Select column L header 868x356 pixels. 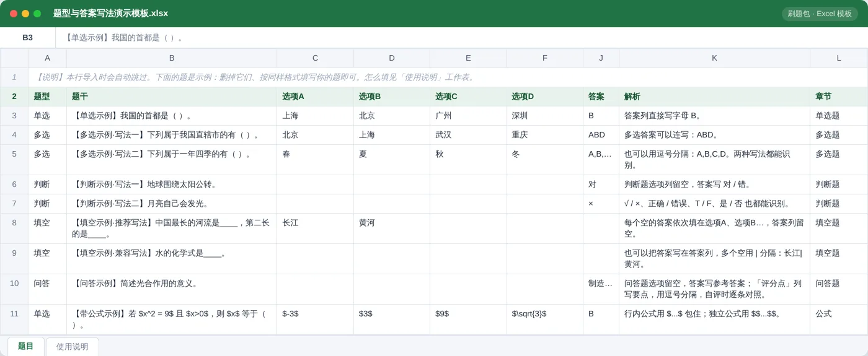pyautogui.click(x=839, y=58)
